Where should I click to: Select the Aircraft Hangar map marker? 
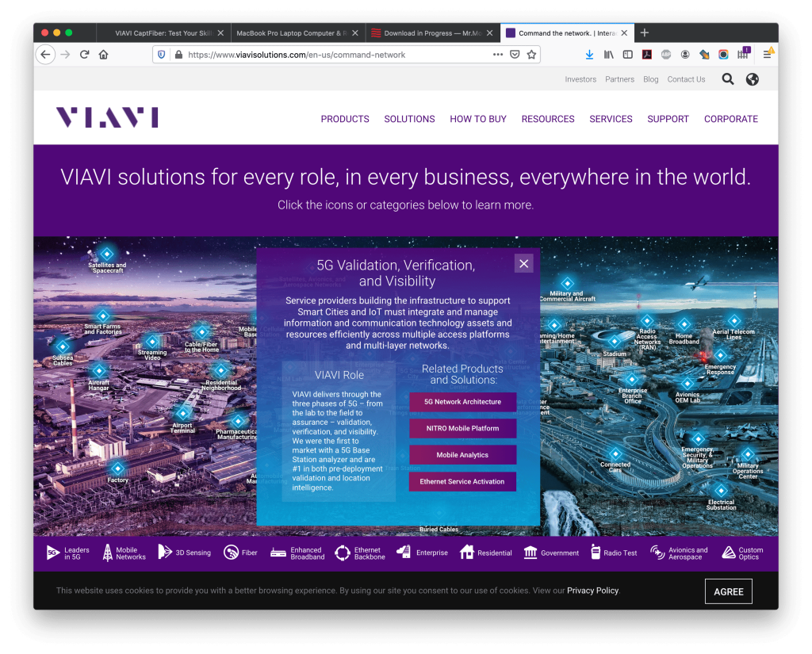[99, 370]
